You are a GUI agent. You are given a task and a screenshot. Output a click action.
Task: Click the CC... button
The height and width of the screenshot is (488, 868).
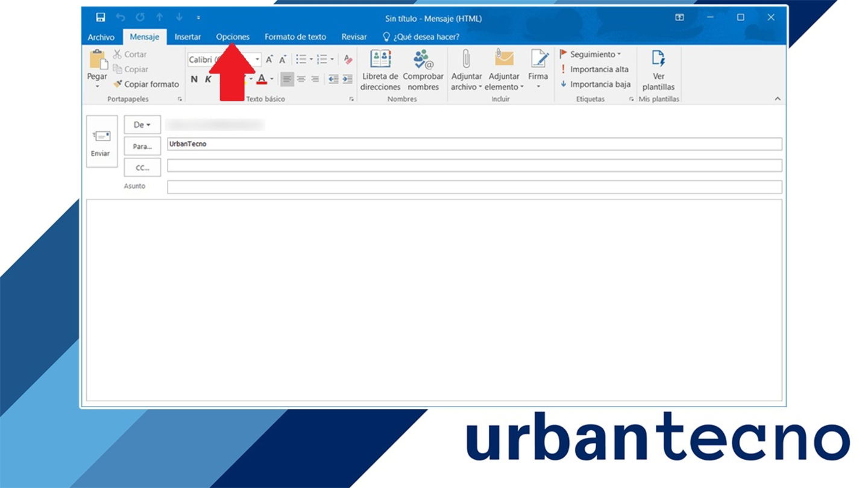[142, 167]
